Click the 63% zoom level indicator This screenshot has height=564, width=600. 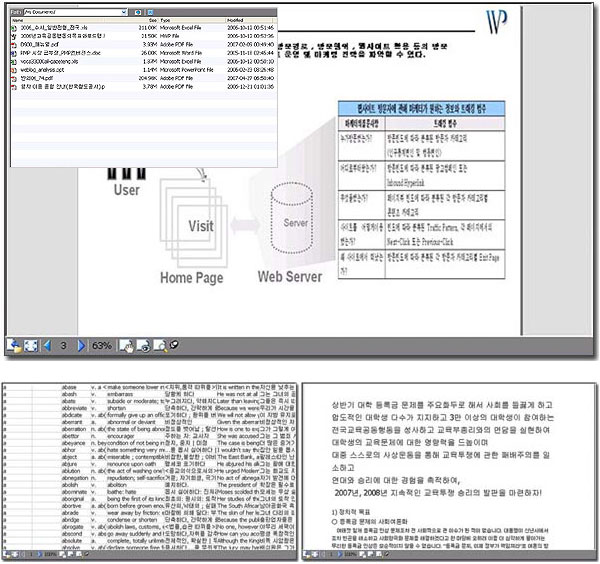click(x=102, y=346)
